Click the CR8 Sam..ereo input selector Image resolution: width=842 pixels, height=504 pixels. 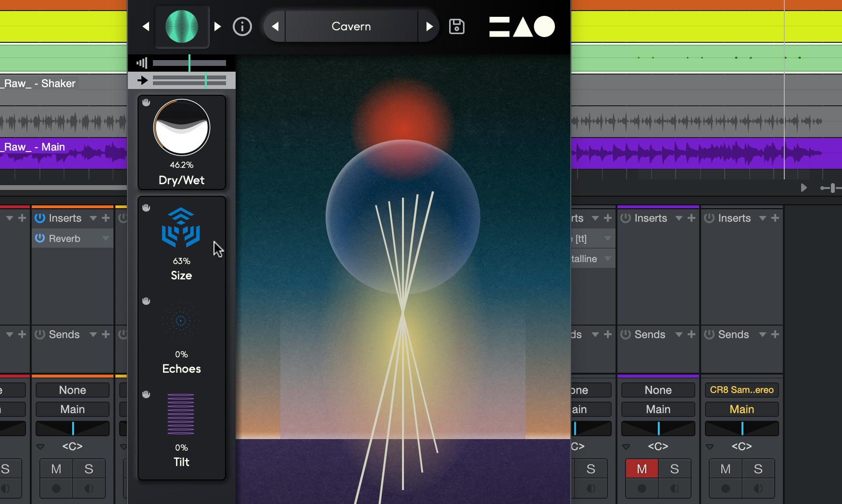[x=742, y=390]
